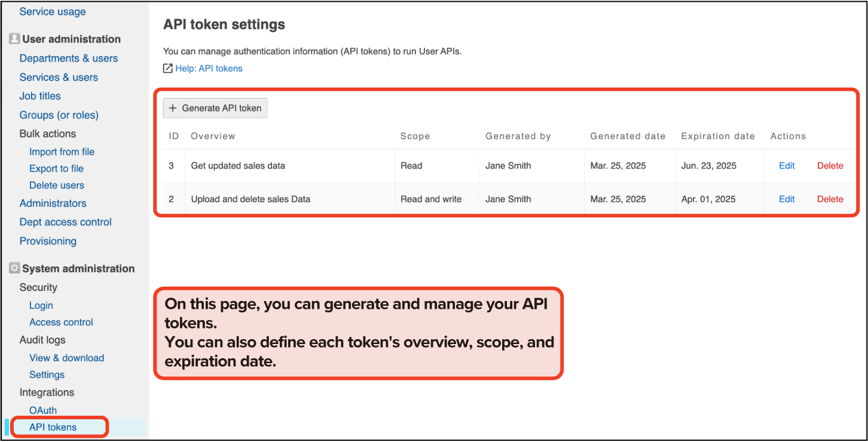868x442 pixels.
Task: Click the System administration gear icon
Action: (14, 268)
